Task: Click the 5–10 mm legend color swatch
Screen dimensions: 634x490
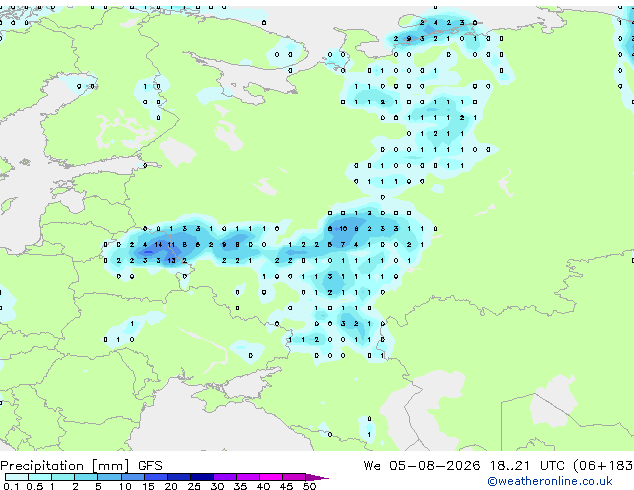Action: pyautogui.click(x=110, y=477)
